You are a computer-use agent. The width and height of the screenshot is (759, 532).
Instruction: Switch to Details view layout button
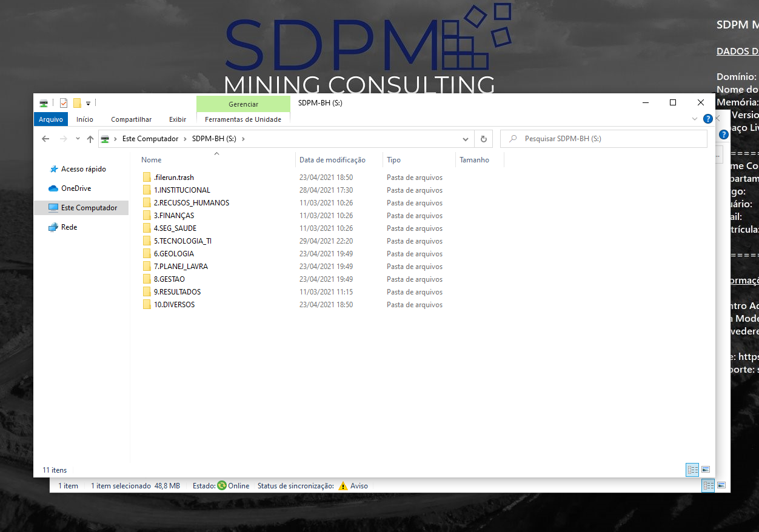pyautogui.click(x=692, y=470)
